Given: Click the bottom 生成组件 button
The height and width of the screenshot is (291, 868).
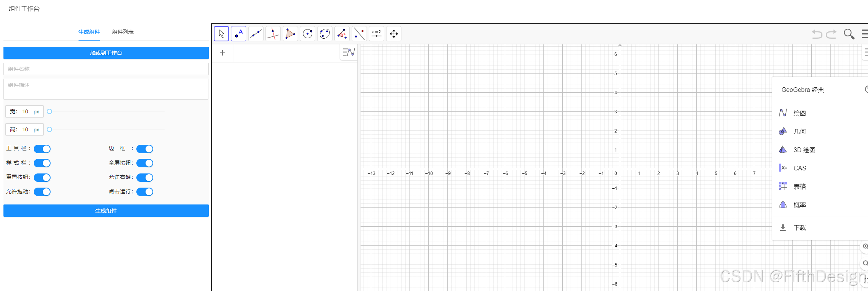Looking at the screenshot, I should click(x=106, y=211).
